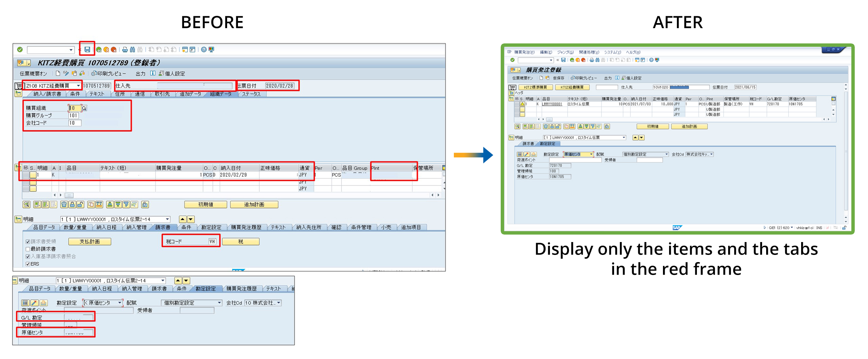Click the blue info icon beside 出力, BEFORE
The height and width of the screenshot is (359, 868).
pos(153,73)
